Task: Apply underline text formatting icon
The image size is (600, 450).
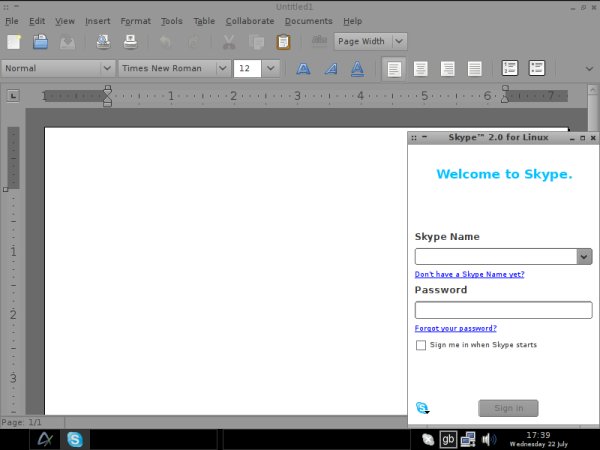Action: (x=356, y=69)
